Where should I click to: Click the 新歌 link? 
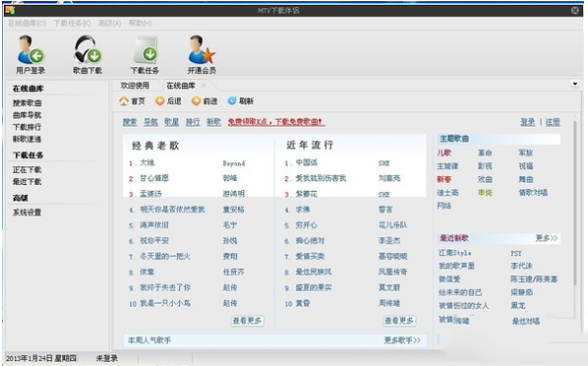tap(213, 122)
